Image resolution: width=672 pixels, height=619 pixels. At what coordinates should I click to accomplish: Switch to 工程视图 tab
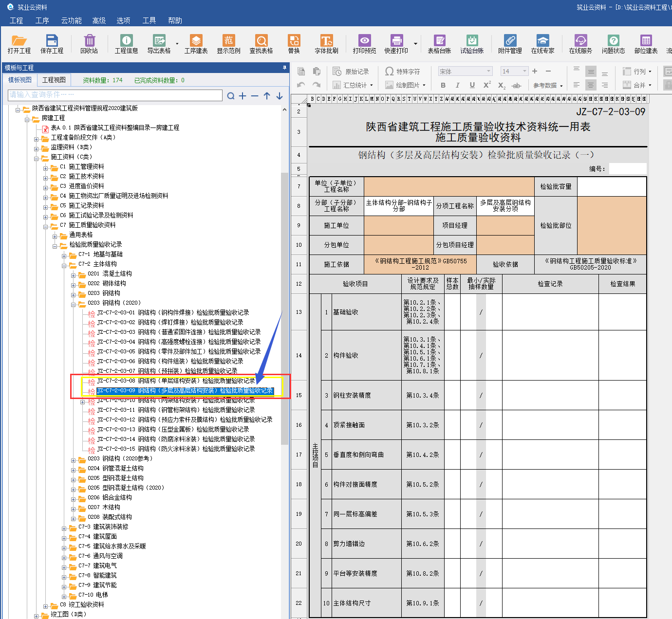tap(54, 80)
